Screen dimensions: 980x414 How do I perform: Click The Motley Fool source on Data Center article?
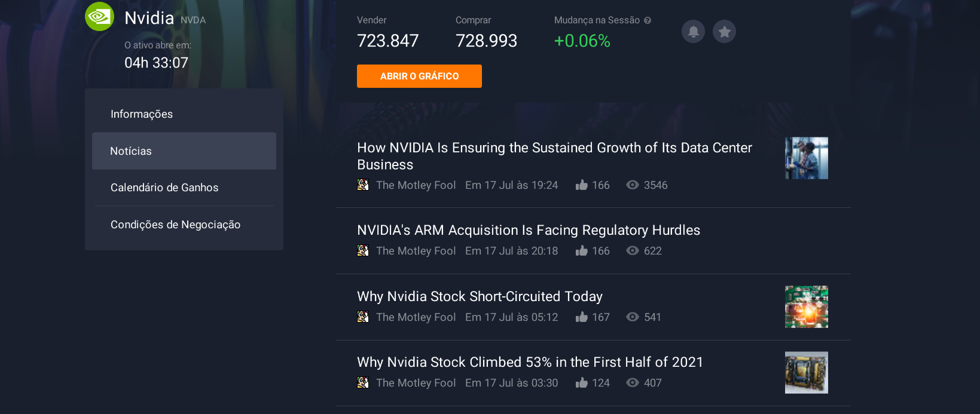coord(416,185)
